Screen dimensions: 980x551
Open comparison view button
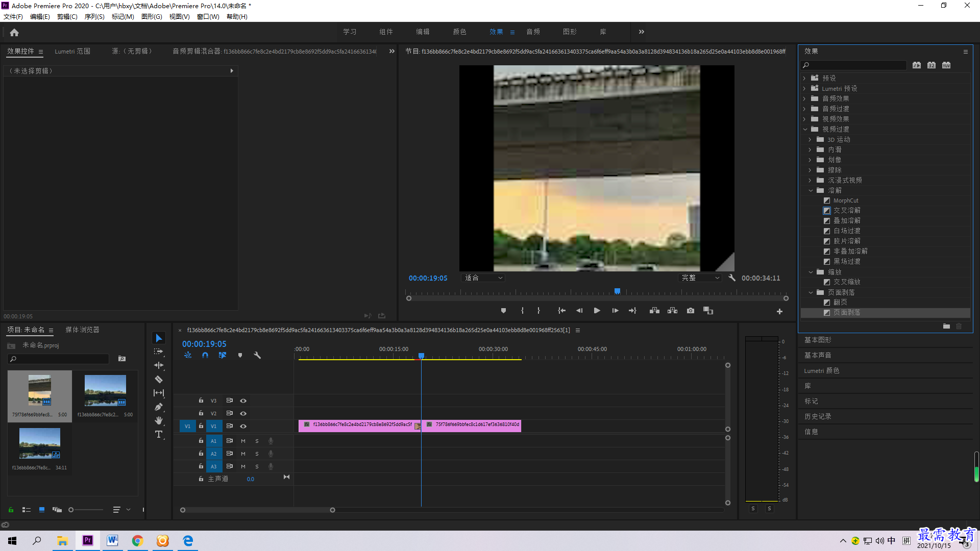(x=708, y=311)
